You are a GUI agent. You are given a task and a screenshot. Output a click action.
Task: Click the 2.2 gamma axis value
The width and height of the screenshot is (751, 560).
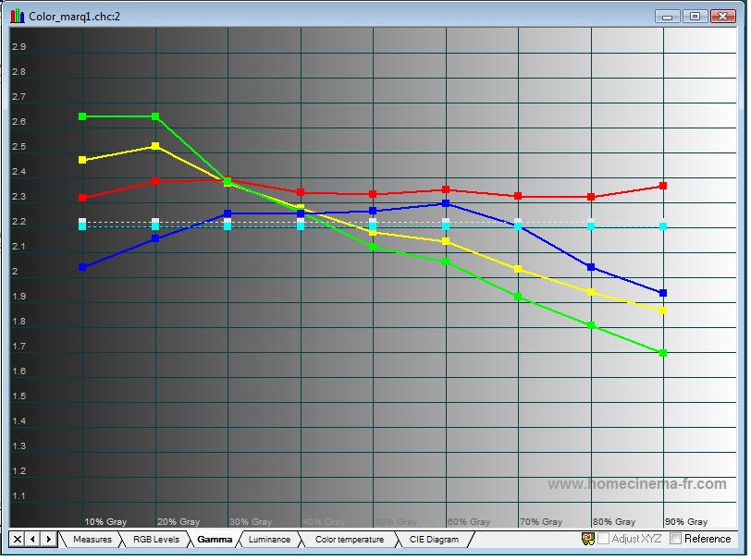pos(19,222)
